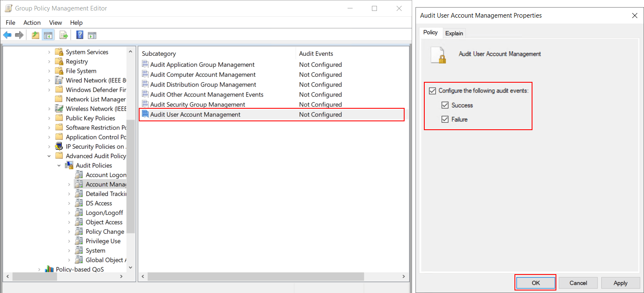Select the Audit Security Group Management subcategory icon
The height and width of the screenshot is (293, 644).
click(x=146, y=104)
